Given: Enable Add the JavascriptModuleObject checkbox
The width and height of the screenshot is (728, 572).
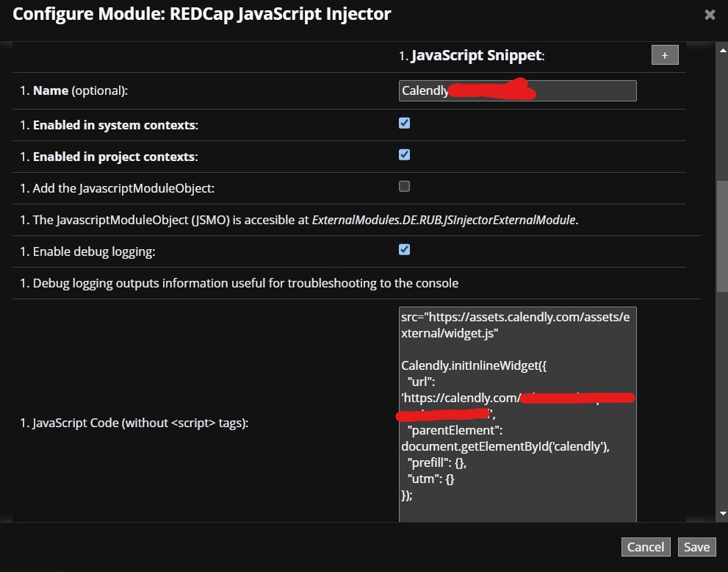Looking at the screenshot, I should point(404,186).
